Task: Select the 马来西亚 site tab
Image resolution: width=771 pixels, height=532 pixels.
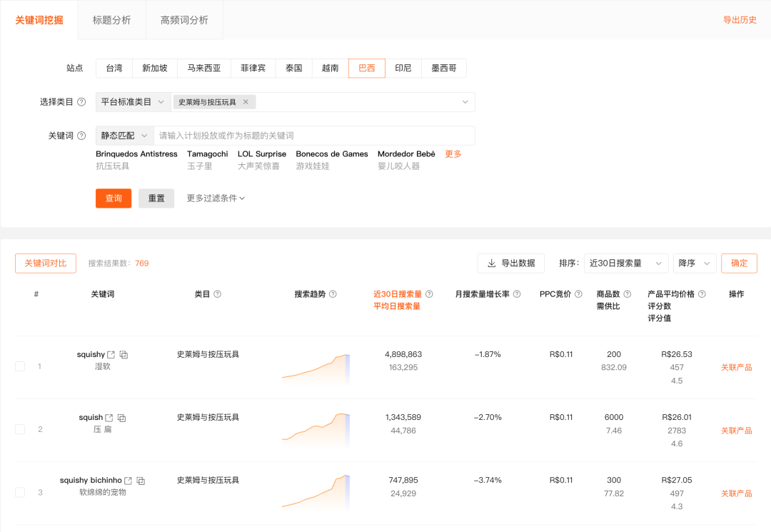Action: 204,68
